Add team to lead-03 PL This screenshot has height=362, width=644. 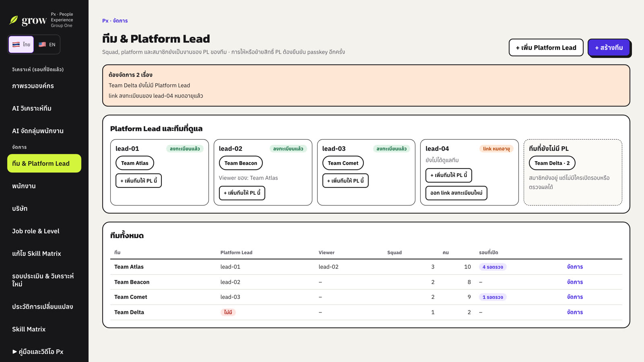[345, 181]
